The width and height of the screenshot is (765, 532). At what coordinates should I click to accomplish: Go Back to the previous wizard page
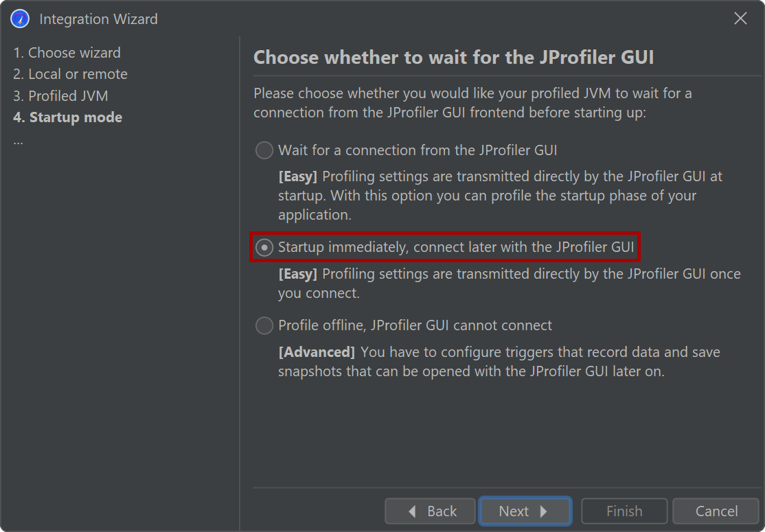pos(431,511)
